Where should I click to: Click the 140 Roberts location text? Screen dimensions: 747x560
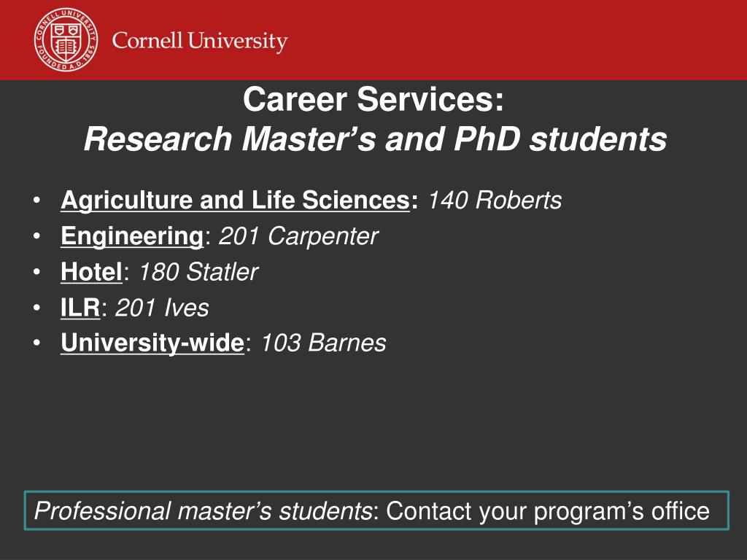tap(495, 200)
